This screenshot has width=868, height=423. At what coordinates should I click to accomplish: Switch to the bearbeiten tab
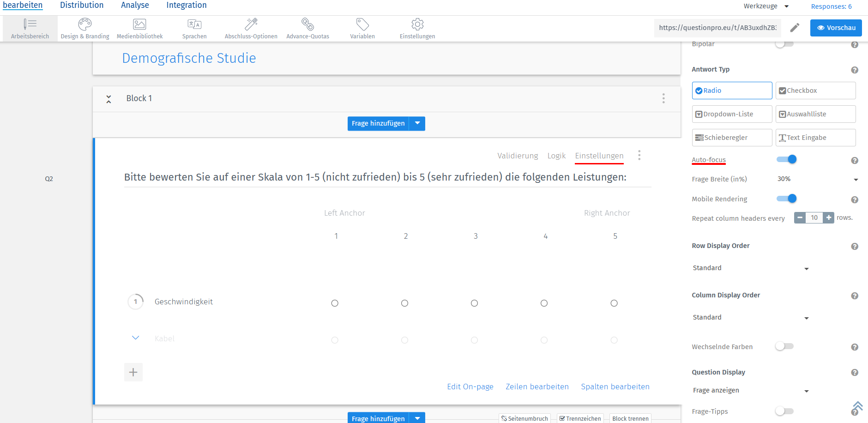23,5
